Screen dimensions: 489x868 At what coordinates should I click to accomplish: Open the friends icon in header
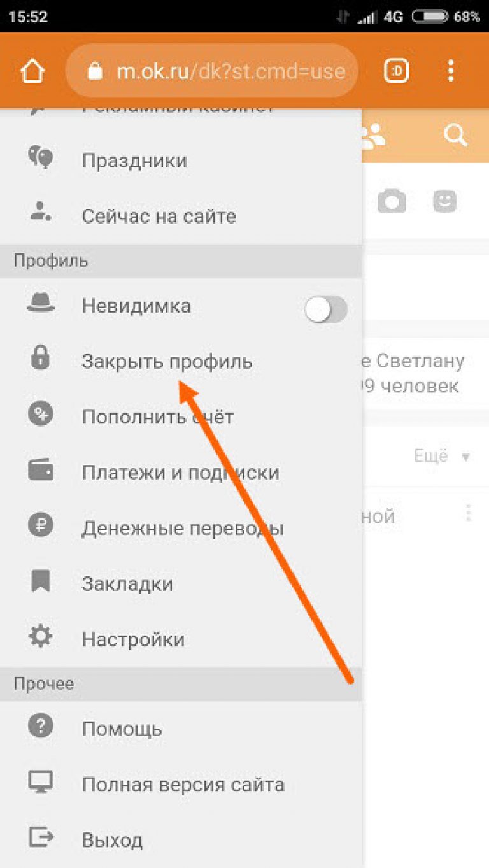(373, 136)
